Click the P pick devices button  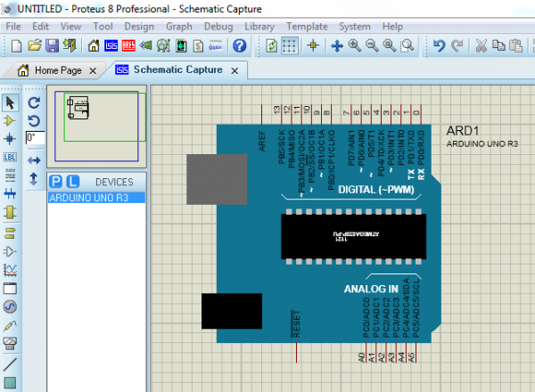[55, 182]
